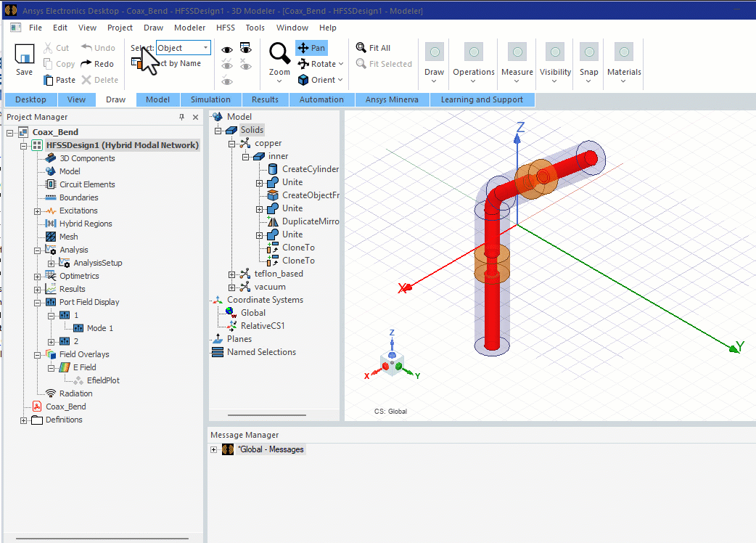Close the Project Manager panel

195,117
